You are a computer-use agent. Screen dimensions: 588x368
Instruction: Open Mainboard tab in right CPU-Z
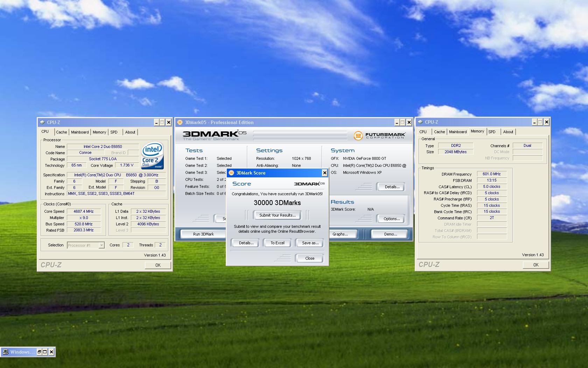click(458, 132)
